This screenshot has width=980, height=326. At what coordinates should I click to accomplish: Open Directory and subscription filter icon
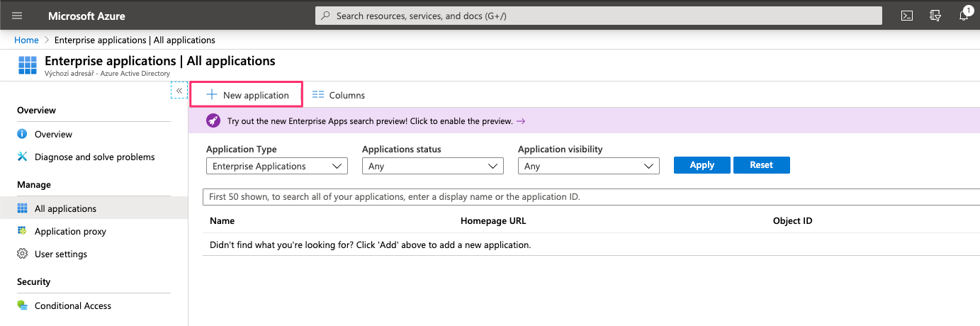coord(935,16)
